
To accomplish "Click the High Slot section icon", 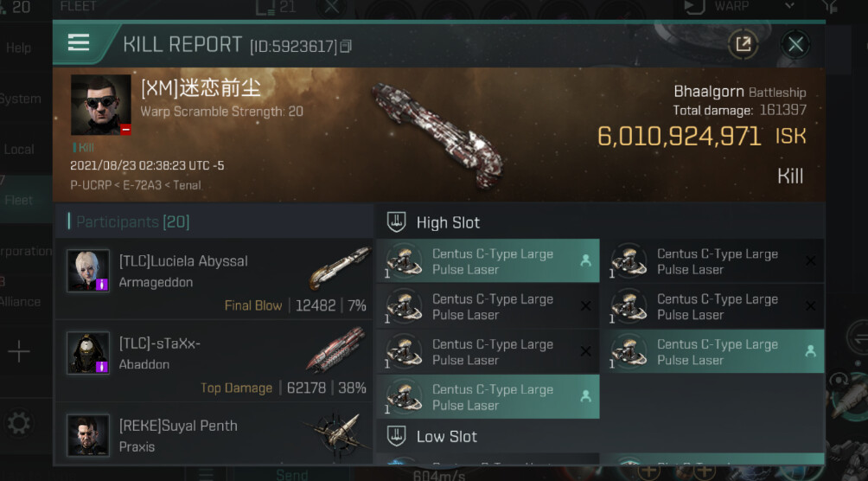I will (396, 222).
